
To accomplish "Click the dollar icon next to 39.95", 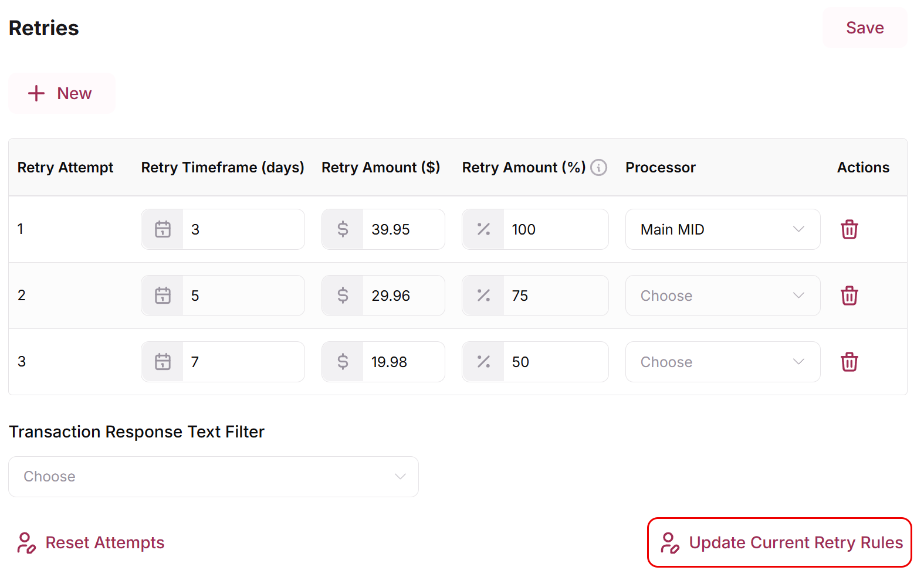I will pyautogui.click(x=343, y=229).
